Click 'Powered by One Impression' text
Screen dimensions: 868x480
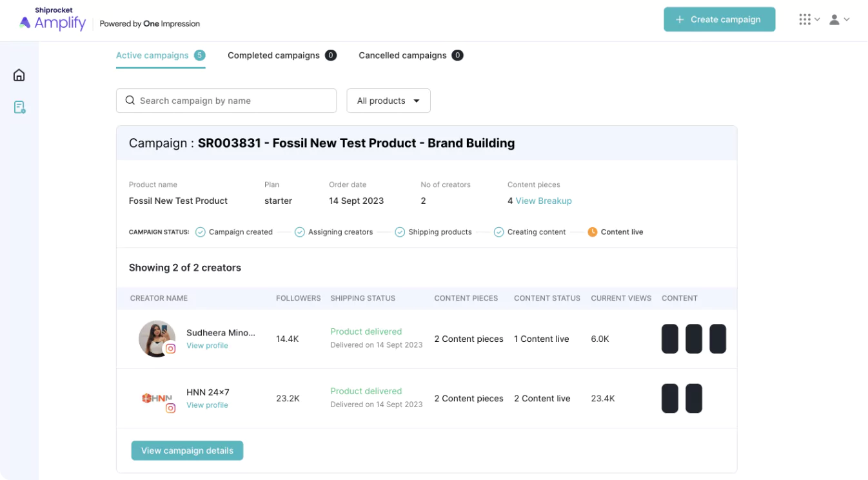click(150, 24)
